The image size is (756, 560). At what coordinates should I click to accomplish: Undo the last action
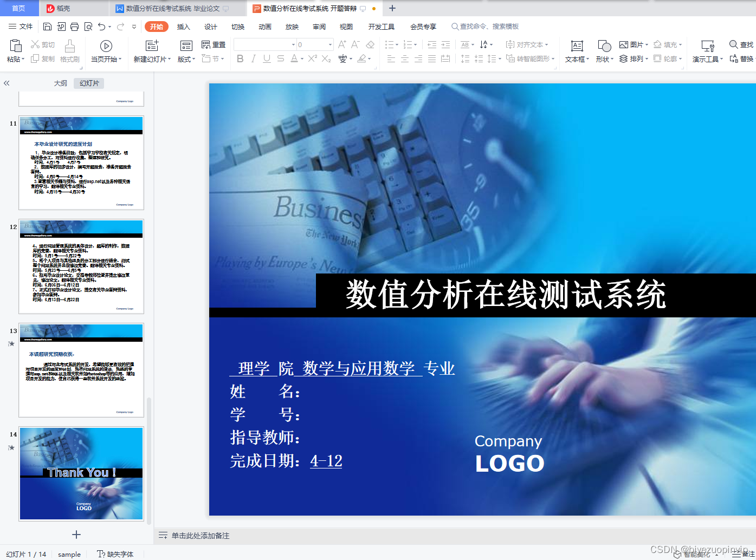101,27
